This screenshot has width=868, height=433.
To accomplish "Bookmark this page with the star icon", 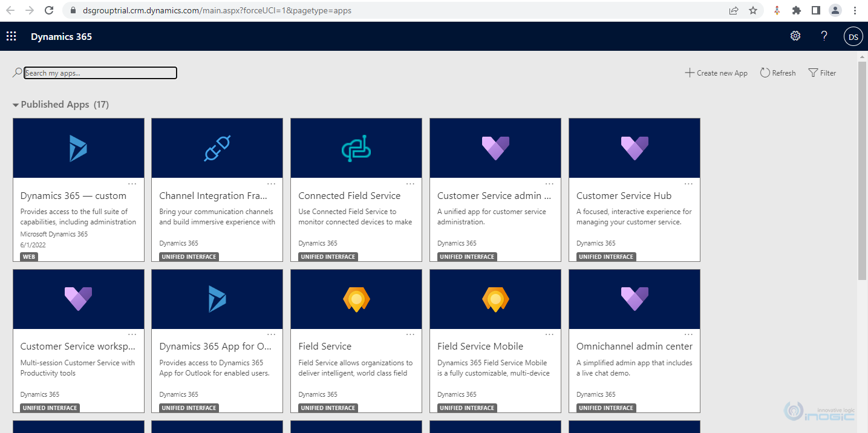I will (x=753, y=10).
